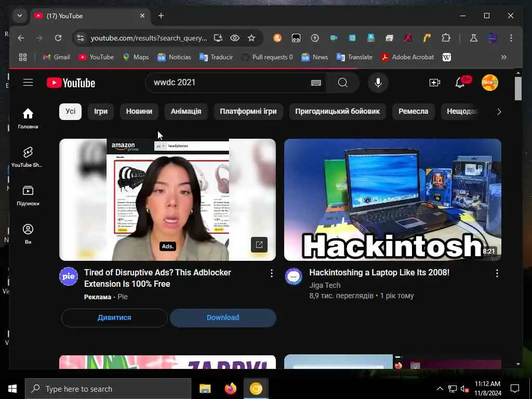
Task: Open the extensions puzzle icon
Action: pos(446,38)
